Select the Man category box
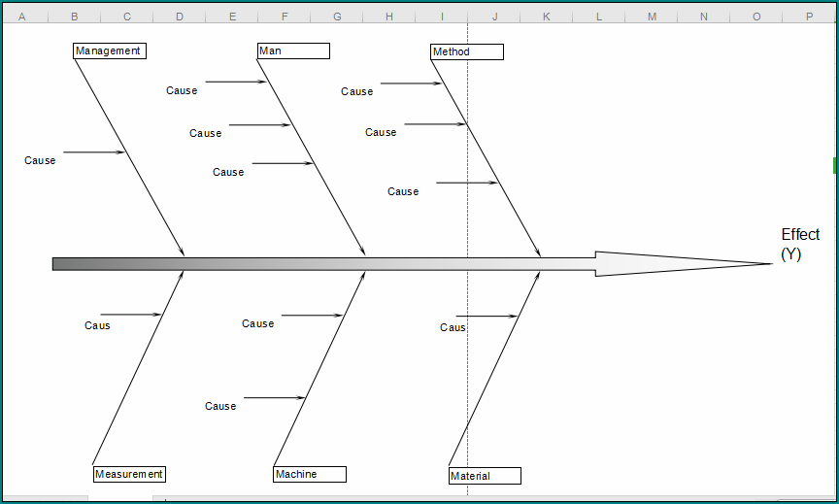Viewport: 839px width, 504px height. click(x=293, y=50)
